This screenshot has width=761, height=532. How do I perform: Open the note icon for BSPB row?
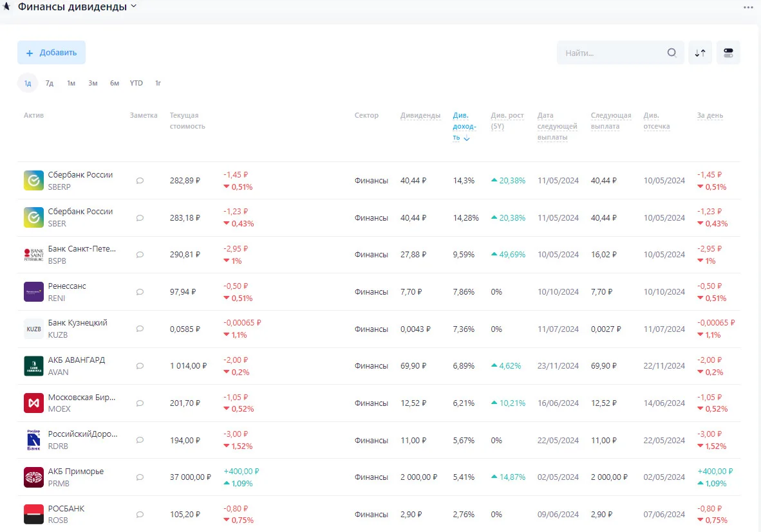[140, 255]
